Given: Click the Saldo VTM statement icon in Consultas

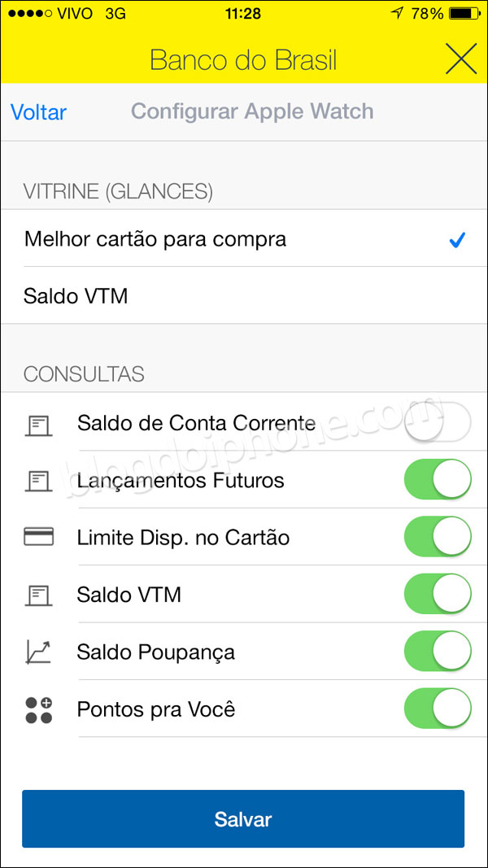Looking at the screenshot, I should [39, 595].
